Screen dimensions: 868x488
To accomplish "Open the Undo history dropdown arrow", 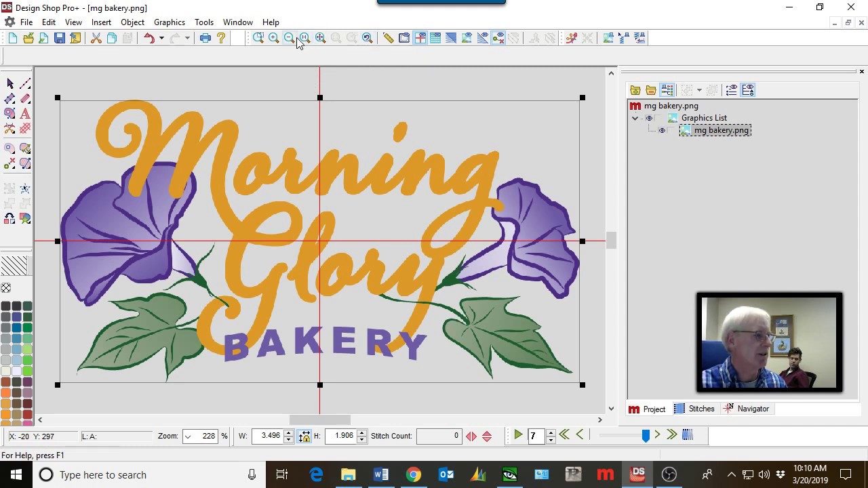I will [x=161, y=38].
